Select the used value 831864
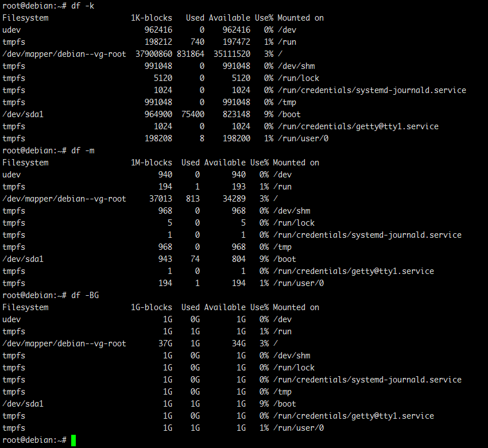Viewport: 488px width, 448px height. (191, 54)
